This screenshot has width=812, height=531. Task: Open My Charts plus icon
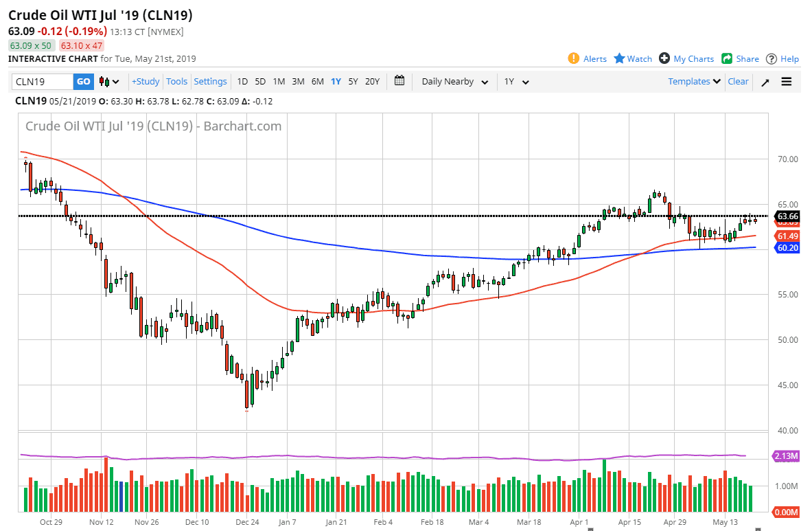tap(664, 58)
